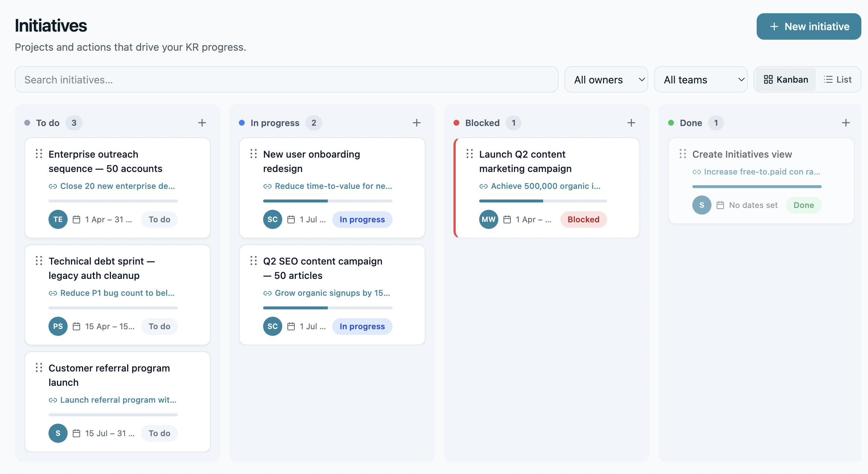Image resolution: width=868 pixels, height=474 pixels.
Task: Click TE owner avatar on Enterprise outreach
Action: coord(58,219)
